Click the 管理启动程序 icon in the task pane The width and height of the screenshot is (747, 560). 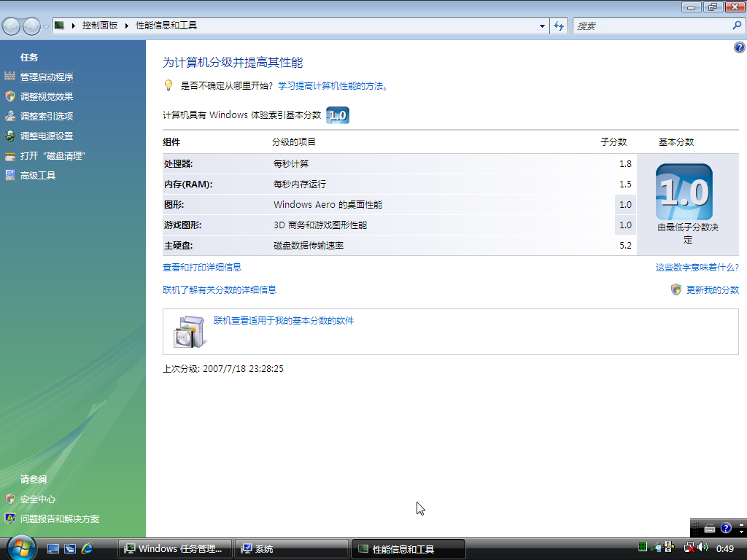(x=10, y=76)
